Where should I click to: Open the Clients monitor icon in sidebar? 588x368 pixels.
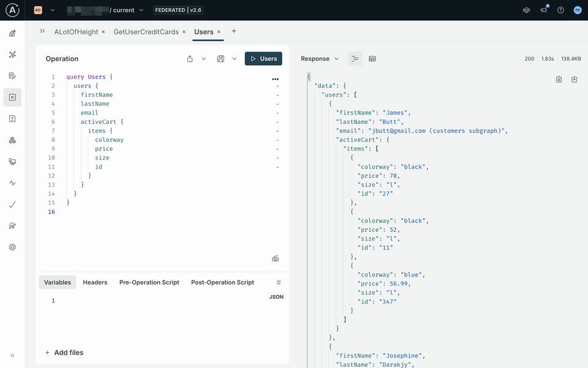[x=12, y=161]
